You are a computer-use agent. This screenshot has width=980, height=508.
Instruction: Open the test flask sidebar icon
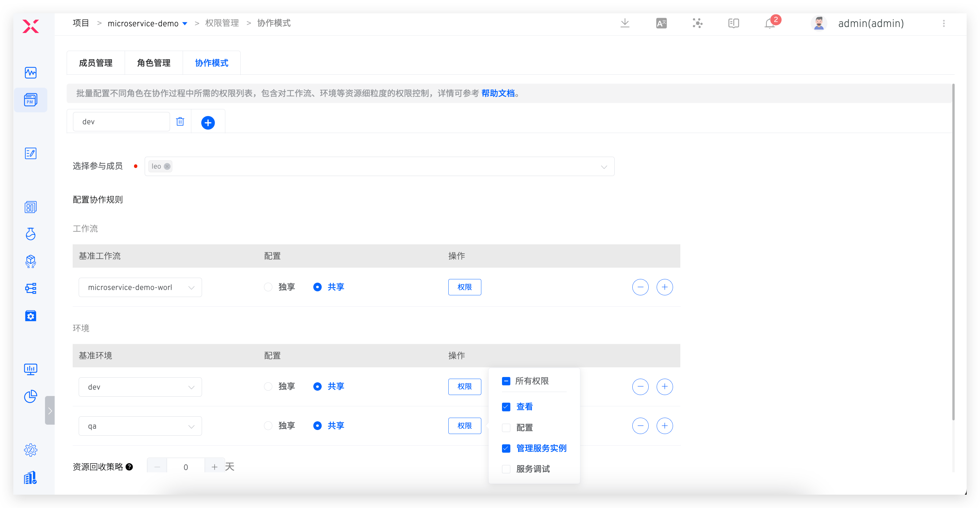(30, 234)
